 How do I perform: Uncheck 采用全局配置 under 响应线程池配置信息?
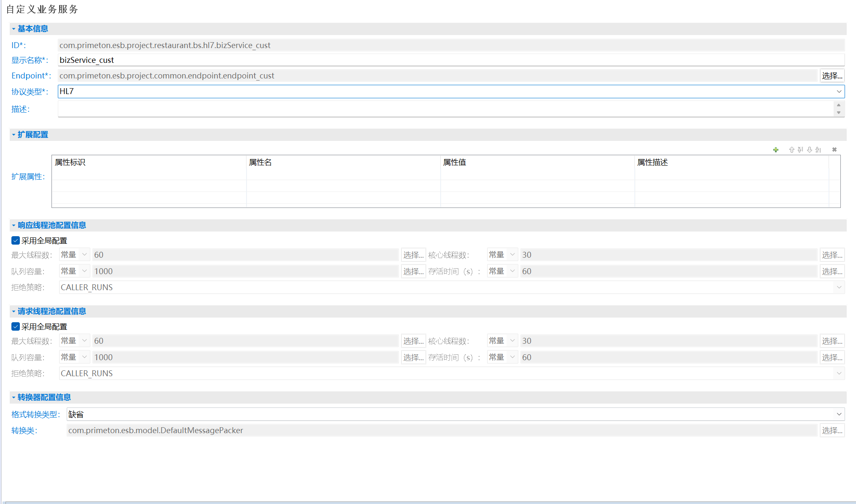16,240
